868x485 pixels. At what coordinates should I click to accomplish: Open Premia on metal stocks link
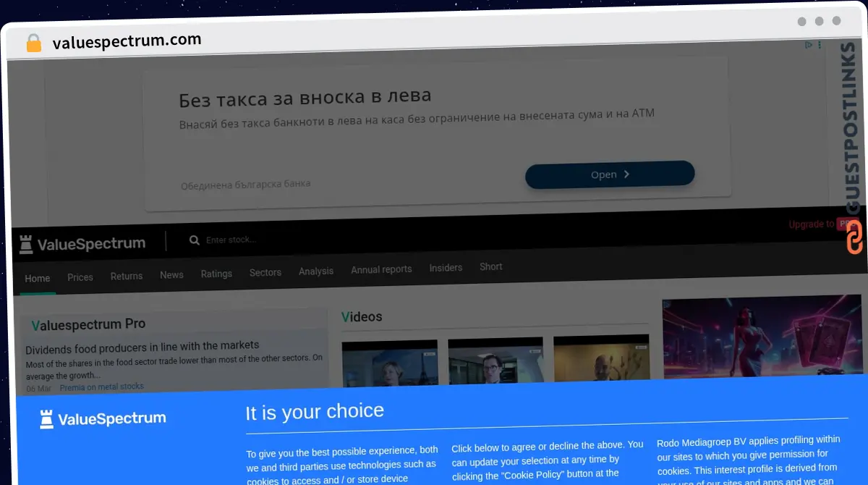click(101, 387)
